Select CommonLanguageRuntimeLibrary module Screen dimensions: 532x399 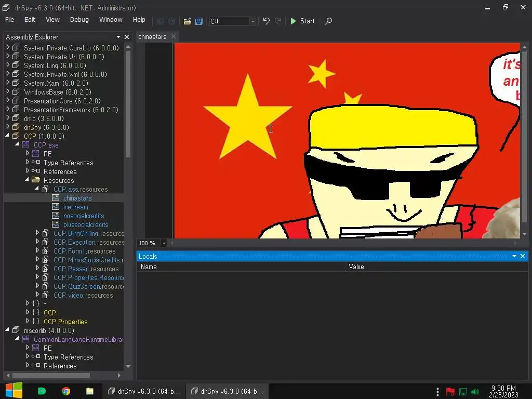(x=78, y=339)
